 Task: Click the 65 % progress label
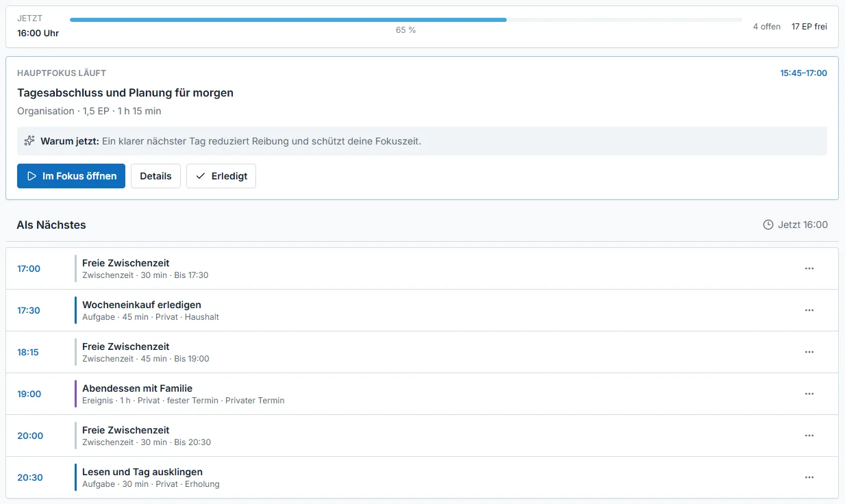click(x=405, y=30)
